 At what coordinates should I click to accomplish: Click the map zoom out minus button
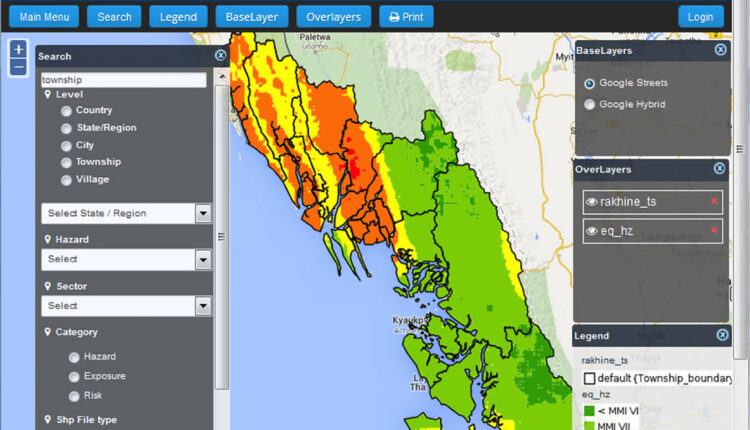point(18,67)
